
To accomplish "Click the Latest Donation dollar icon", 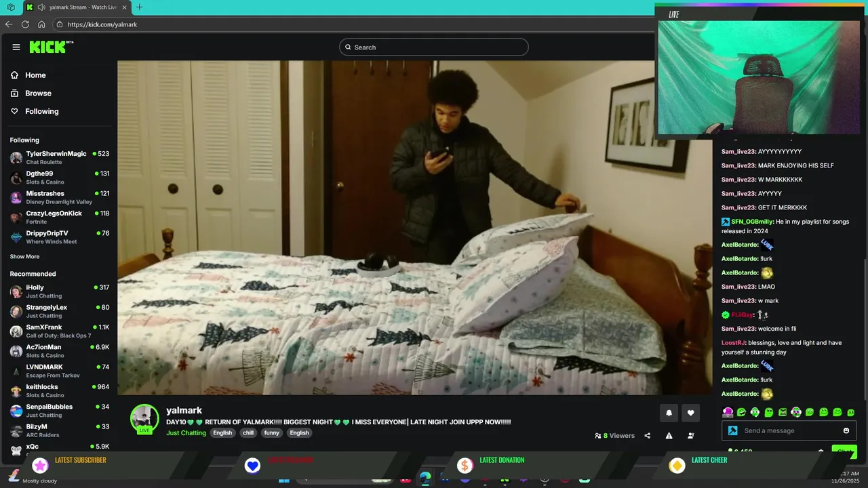I will (465, 466).
